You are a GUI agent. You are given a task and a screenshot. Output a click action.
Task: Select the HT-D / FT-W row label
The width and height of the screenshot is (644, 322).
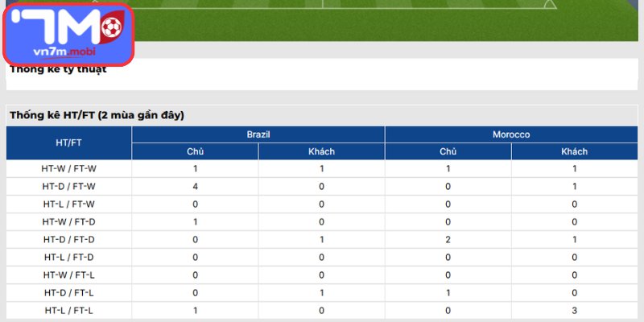pyautogui.click(x=68, y=187)
